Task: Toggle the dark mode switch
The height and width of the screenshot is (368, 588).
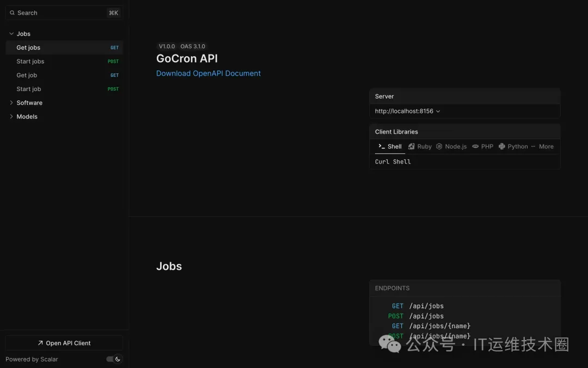Action: [114, 359]
